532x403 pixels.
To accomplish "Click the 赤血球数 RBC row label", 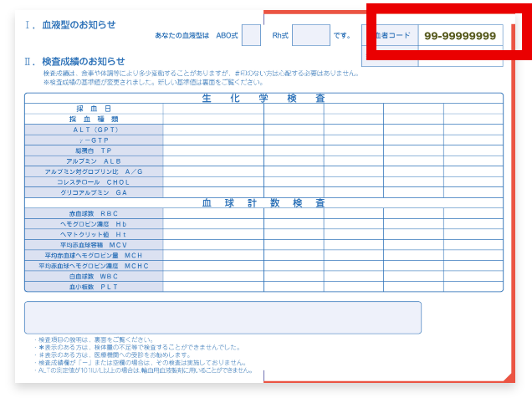I will tap(94, 213).
